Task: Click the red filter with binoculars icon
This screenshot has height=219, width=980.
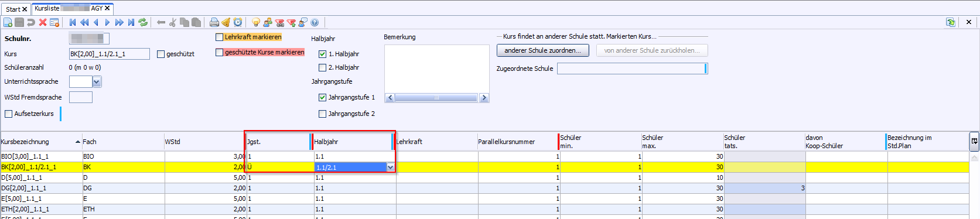Action: tap(279, 22)
